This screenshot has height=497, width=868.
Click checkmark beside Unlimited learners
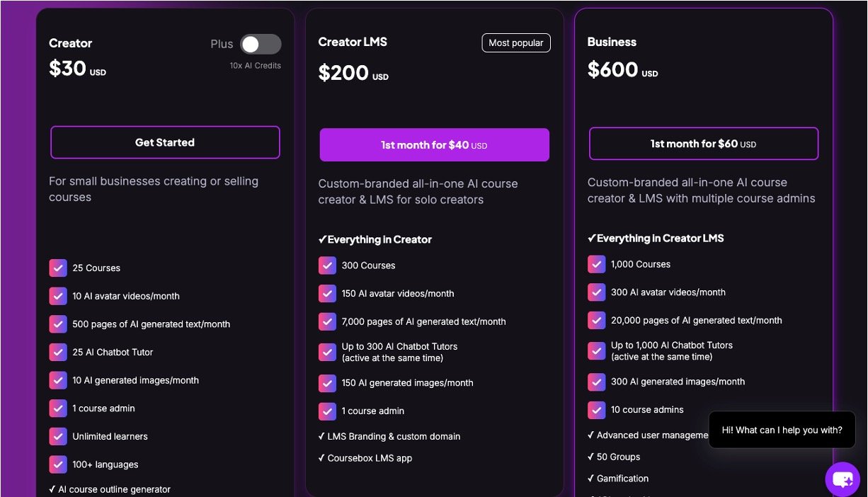pyautogui.click(x=58, y=436)
